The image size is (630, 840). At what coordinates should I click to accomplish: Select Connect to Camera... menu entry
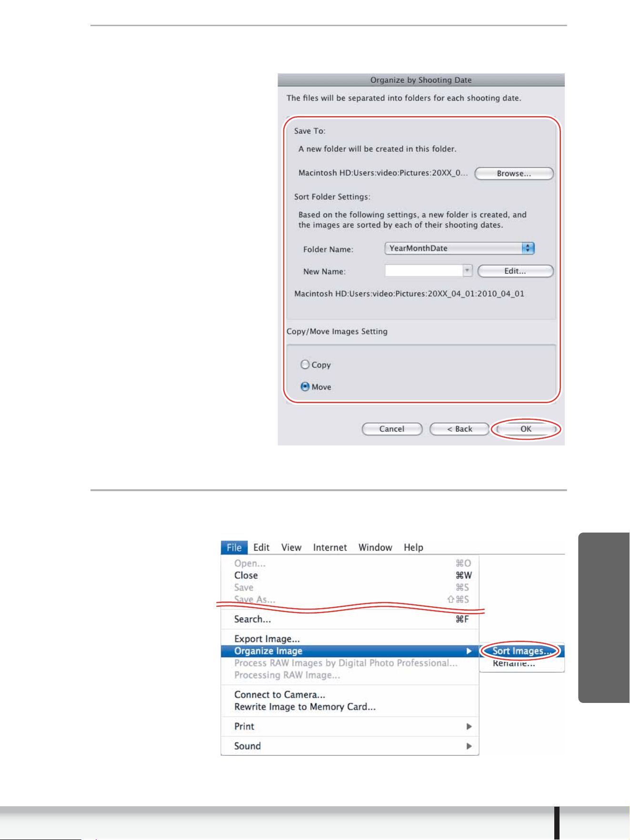point(350,694)
